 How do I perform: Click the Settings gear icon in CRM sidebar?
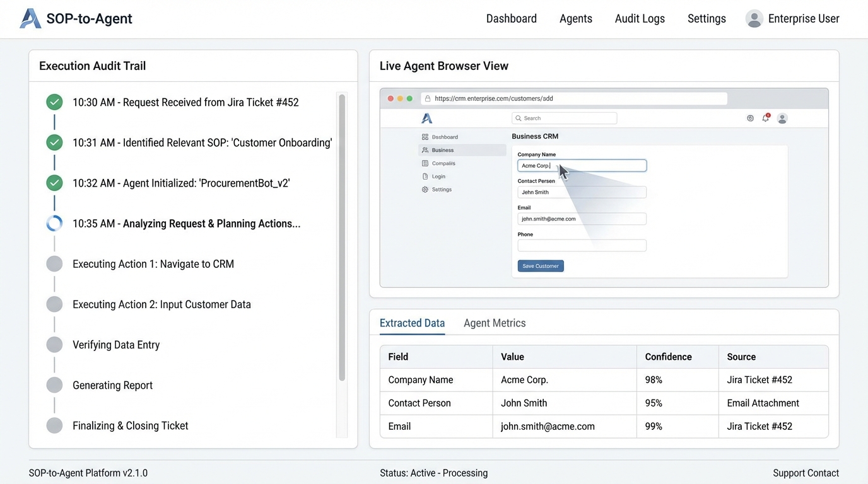tap(425, 190)
